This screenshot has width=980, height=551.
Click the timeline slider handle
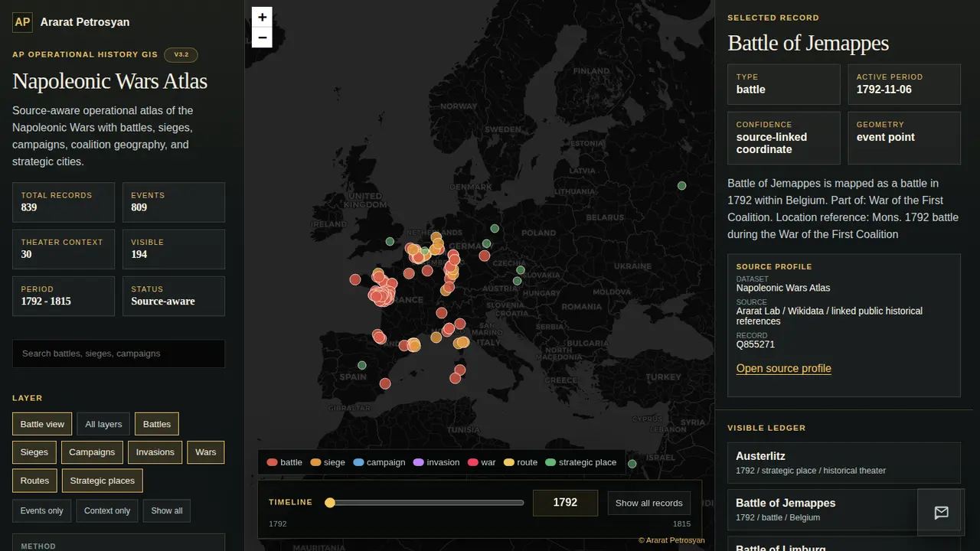point(330,503)
